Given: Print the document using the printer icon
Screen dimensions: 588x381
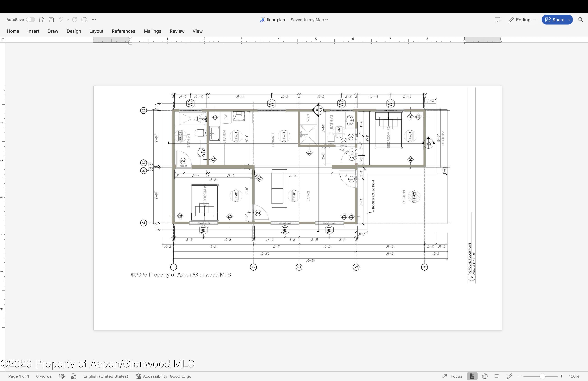Looking at the screenshot, I should 84,20.
